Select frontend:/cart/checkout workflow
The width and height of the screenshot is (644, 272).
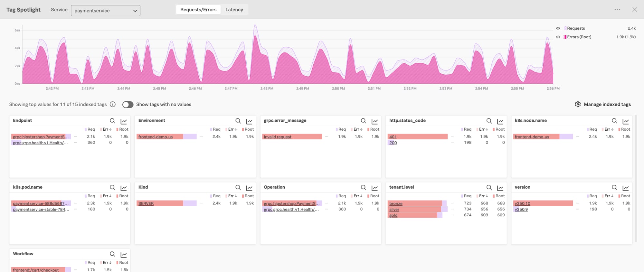[36, 270]
